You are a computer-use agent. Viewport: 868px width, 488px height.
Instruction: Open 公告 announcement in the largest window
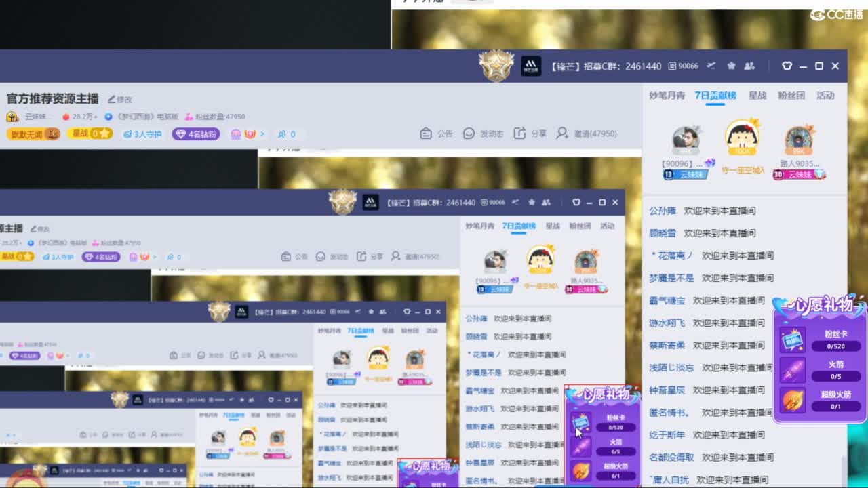click(x=437, y=134)
